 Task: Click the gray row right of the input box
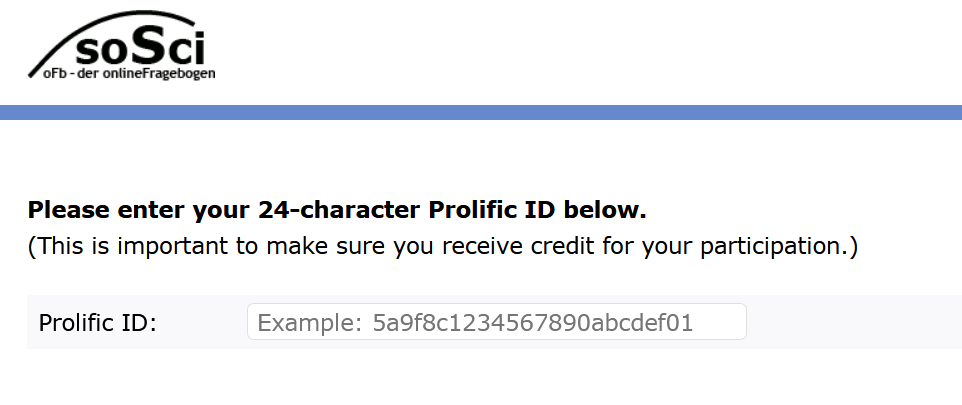[x=854, y=322]
